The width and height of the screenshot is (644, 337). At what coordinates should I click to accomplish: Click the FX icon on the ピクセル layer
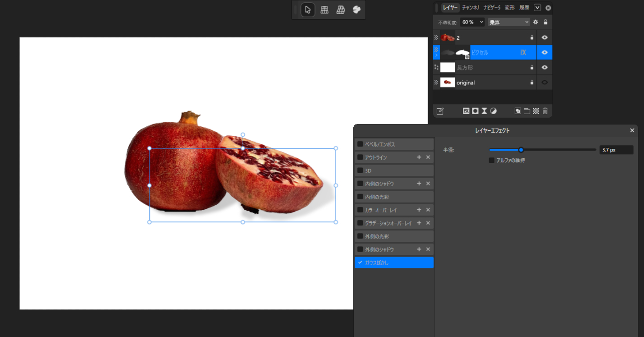pyautogui.click(x=523, y=52)
